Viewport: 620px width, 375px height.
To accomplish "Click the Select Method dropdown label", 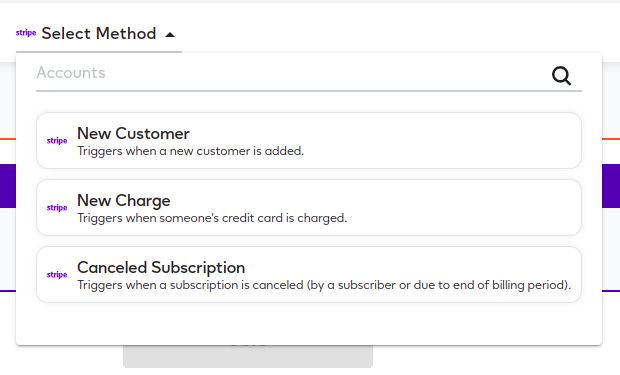I will (x=99, y=33).
